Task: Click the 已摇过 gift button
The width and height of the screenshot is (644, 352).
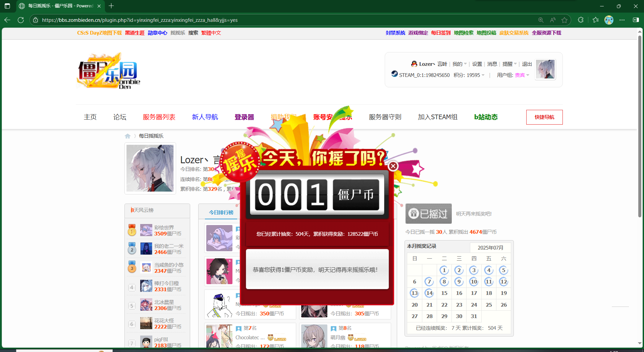Action: pyautogui.click(x=428, y=214)
